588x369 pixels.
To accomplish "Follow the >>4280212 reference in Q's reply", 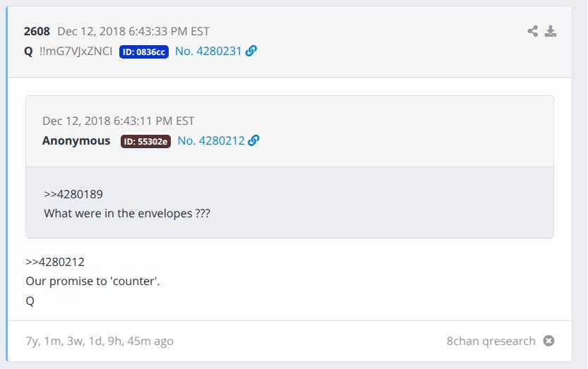I will point(55,262).
